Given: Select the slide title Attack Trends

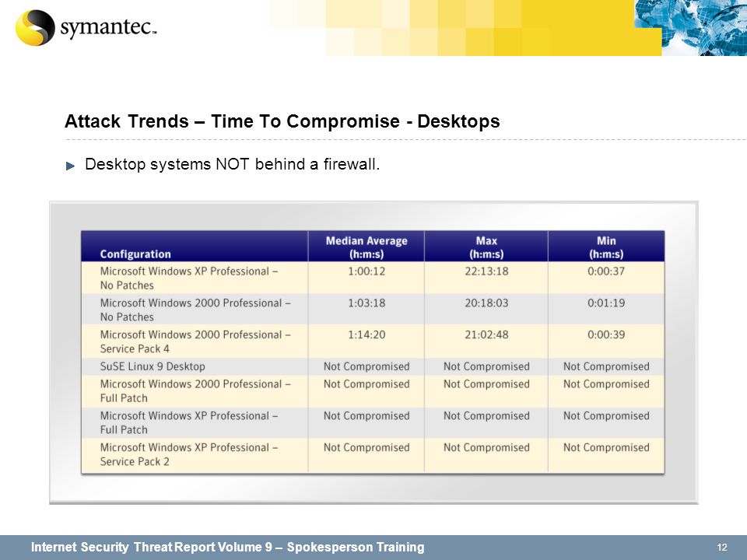Looking at the screenshot, I should point(282,121).
